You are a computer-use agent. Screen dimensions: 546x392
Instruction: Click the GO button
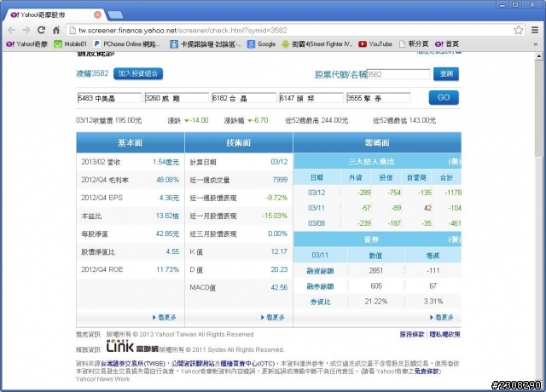(x=444, y=97)
